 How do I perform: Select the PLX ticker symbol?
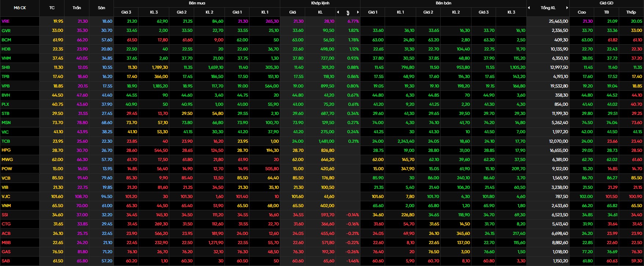pos(5,104)
